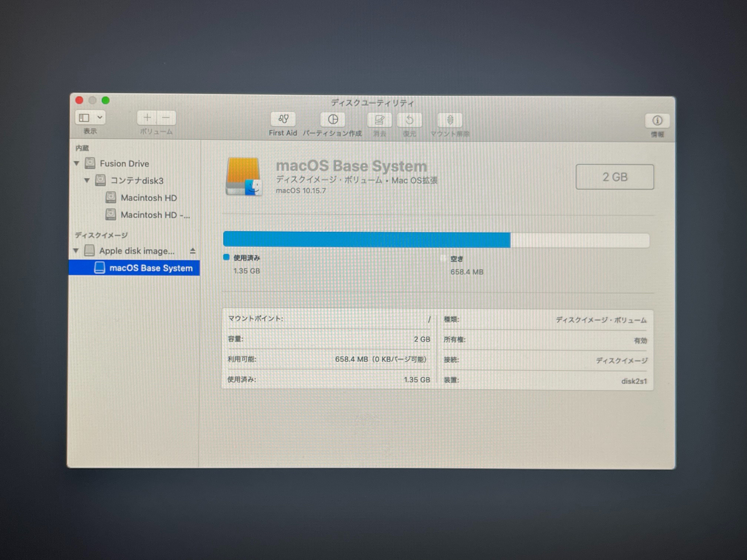The height and width of the screenshot is (560, 747).
Task: Select macOS Base System in the sidebar
Action: pos(151,268)
